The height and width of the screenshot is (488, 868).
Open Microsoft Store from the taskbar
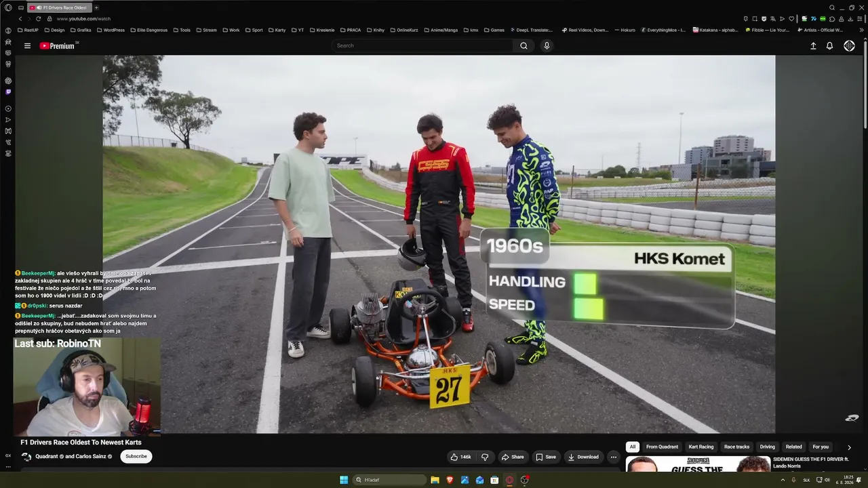pyautogui.click(x=494, y=480)
